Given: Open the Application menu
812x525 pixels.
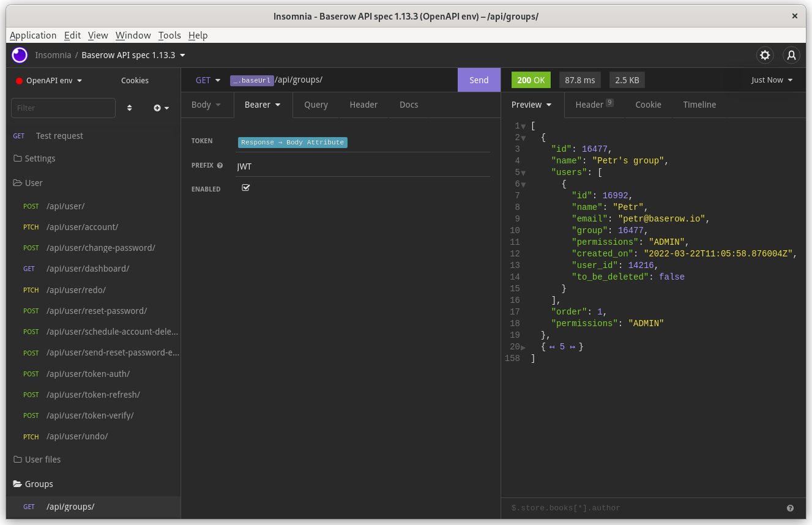Looking at the screenshot, I should 33,35.
